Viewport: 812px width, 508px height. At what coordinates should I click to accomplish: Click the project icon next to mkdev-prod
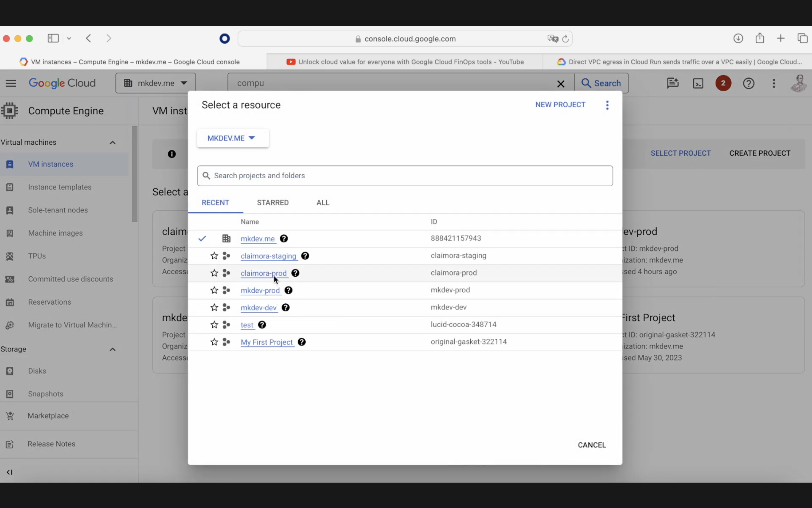coord(227,290)
